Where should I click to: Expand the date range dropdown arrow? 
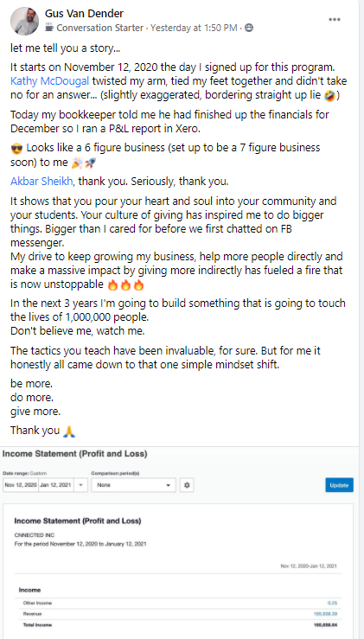[x=81, y=485]
